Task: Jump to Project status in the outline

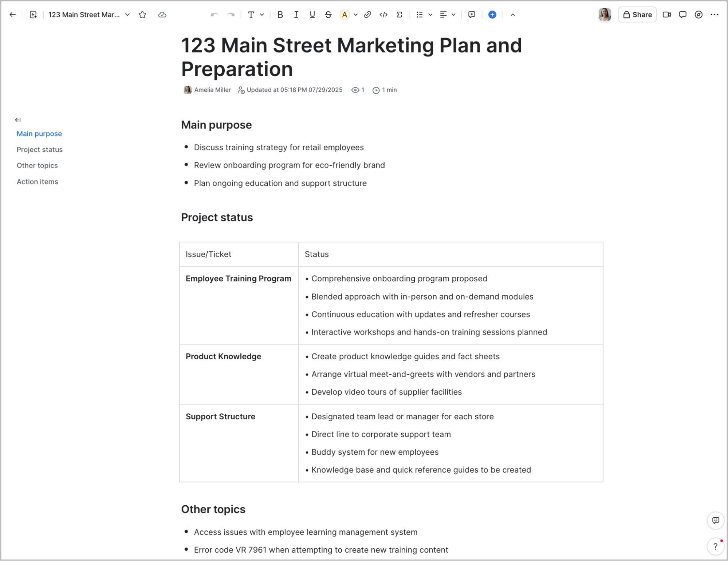Action: pyautogui.click(x=40, y=150)
